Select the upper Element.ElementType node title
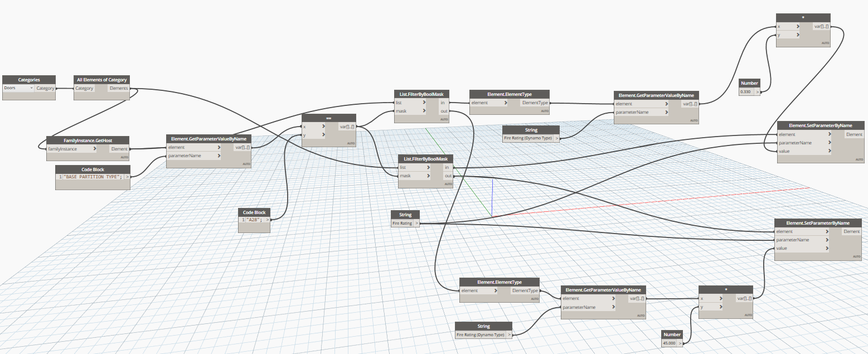 point(510,94)
